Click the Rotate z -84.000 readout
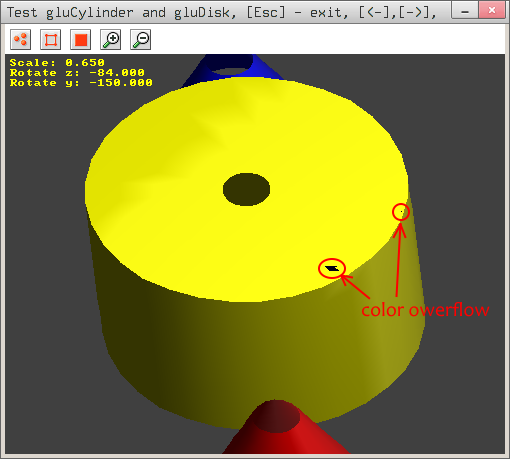Viewport: 510px width, 459px height. coord(77,72)
